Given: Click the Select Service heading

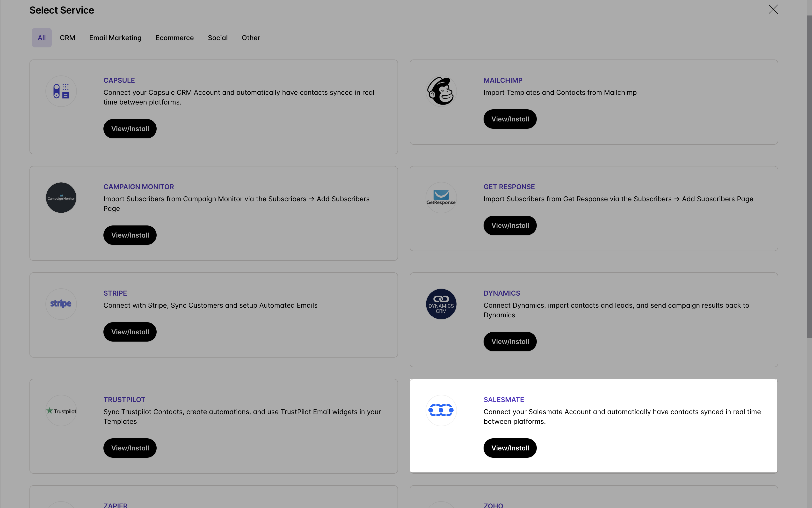Looking at the screenshot, I should click(x=62, y=10).
